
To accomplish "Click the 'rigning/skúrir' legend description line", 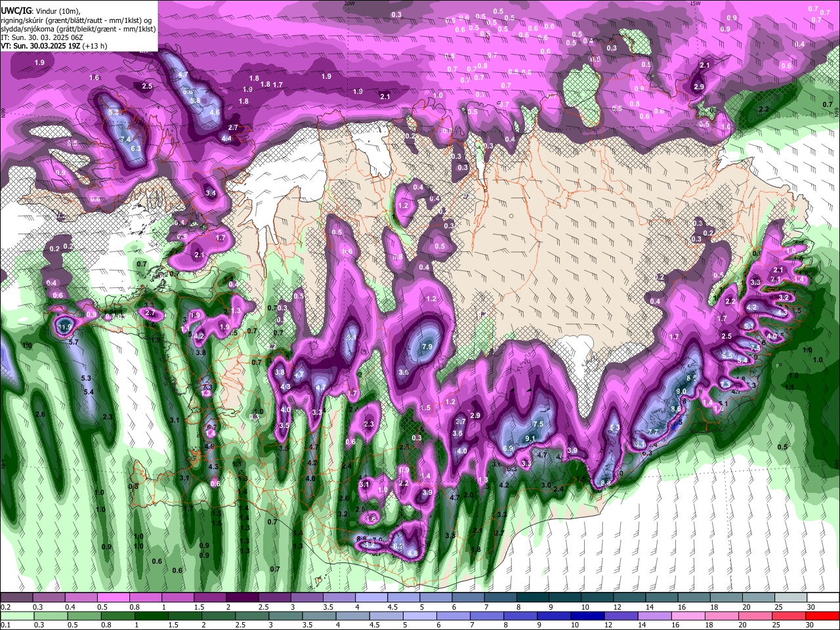I will coord(77,20).
